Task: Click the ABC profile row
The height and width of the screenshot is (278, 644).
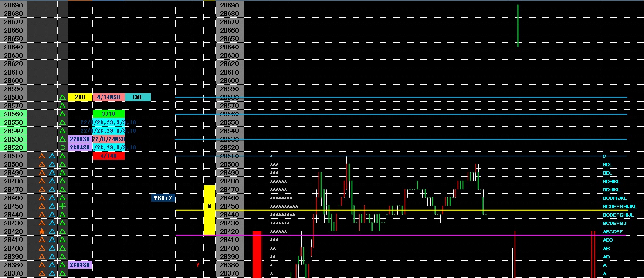Action: [608, 240]
